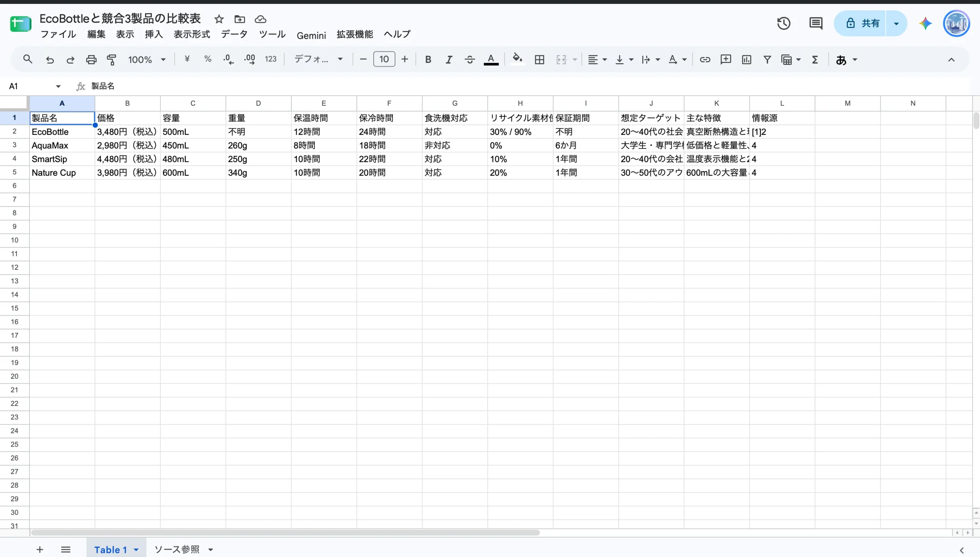Viewport: 980px width, 557px height.
Task: Insert a link
Action: coord(705,59)
